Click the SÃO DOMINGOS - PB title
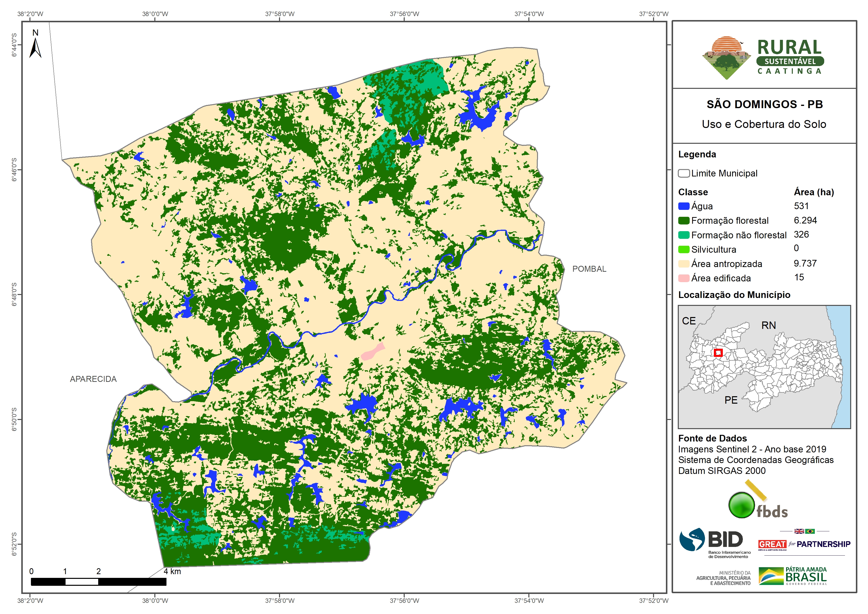The width and height of the screenshot is (868, 614). pos(764,104)
